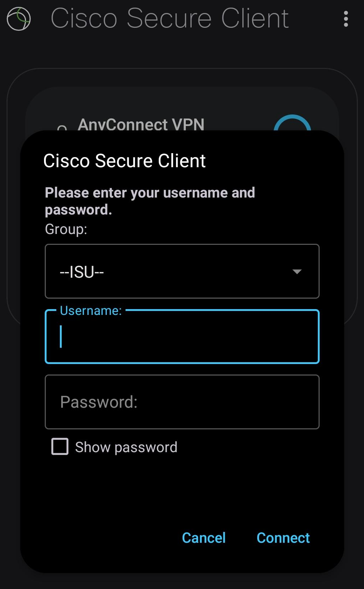
Task: Open the three-dot overflow menu
Action: (x=346, y=18)
